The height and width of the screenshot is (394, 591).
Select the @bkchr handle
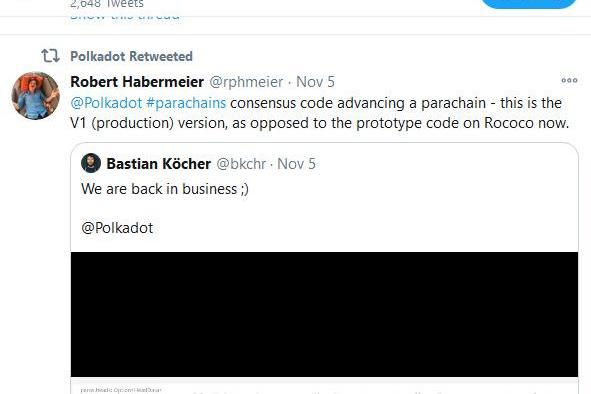(x=241, y=164)
